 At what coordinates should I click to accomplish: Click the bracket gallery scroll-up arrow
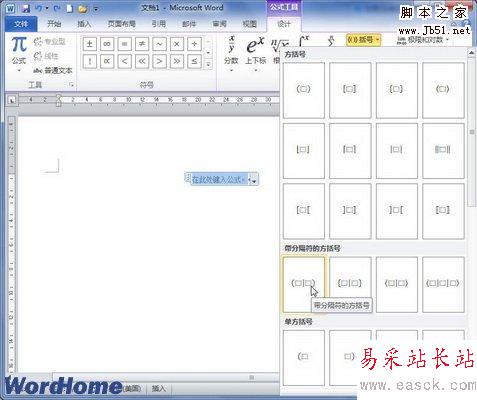tap(472, 53)
